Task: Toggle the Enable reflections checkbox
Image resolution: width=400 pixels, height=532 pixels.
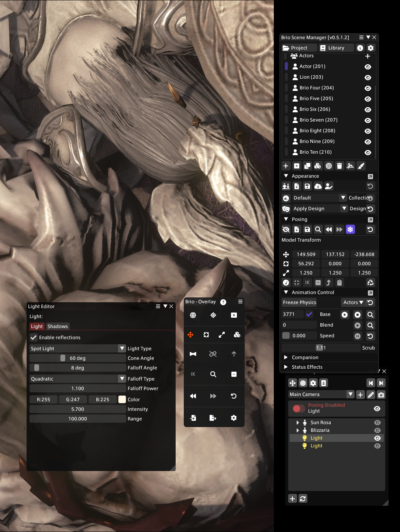Action: click(34, 338)
